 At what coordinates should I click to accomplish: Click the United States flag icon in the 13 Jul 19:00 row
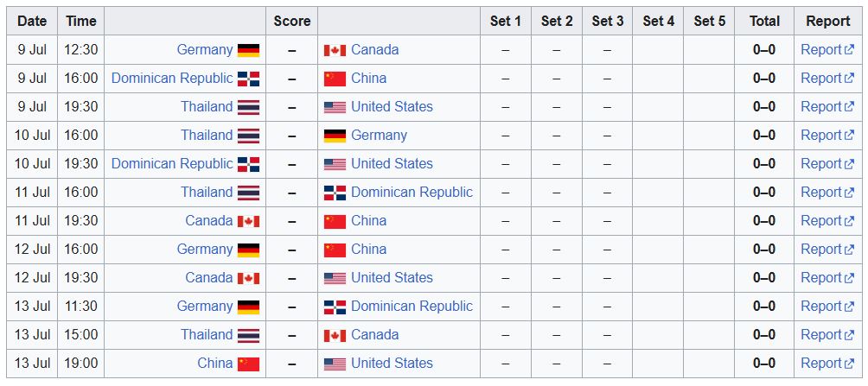tap(335, 364)
